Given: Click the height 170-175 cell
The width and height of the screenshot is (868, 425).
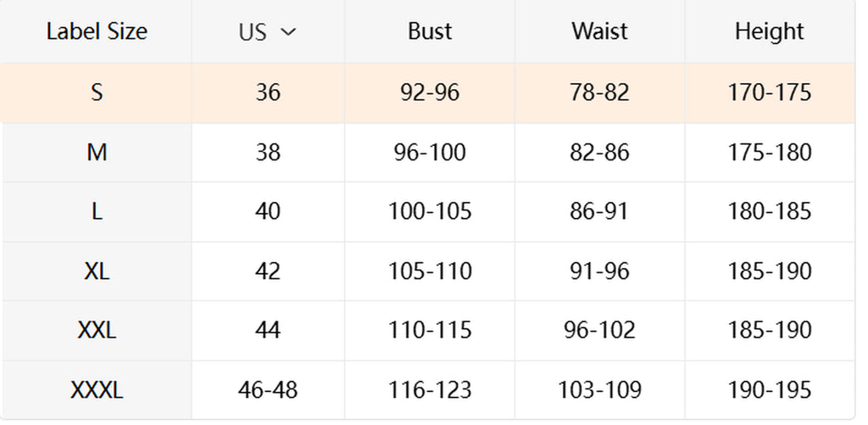Looking at the screenshot, I should 770,92.
